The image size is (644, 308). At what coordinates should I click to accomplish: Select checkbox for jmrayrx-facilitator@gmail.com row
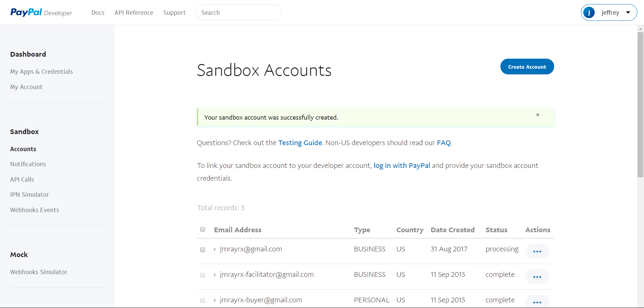[x=203, y=275]
